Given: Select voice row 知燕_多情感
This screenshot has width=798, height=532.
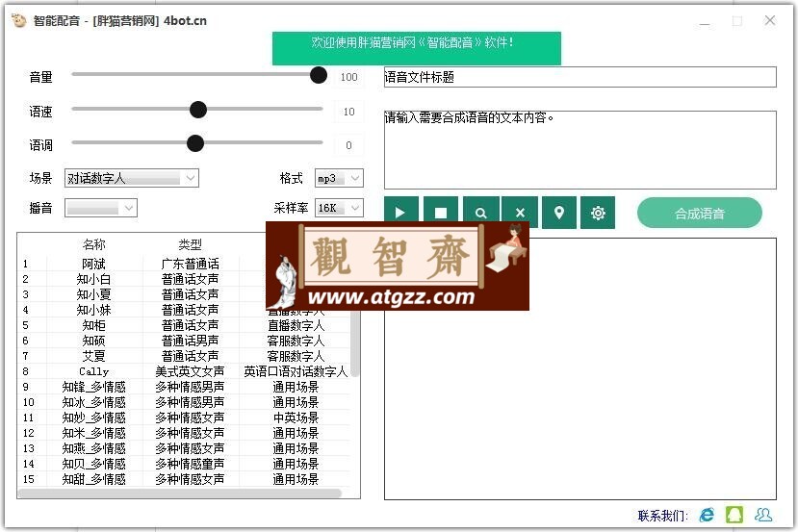Looking at the screenshot, I should 184,448.
